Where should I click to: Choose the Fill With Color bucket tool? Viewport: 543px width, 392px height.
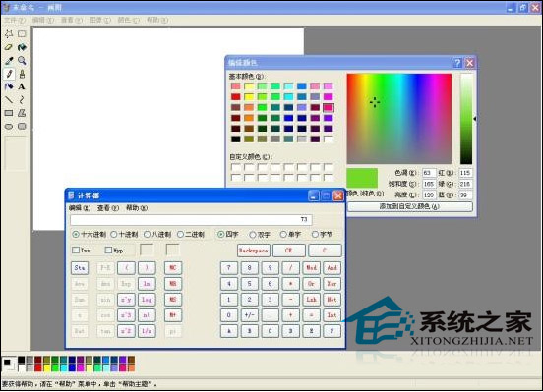22,47
